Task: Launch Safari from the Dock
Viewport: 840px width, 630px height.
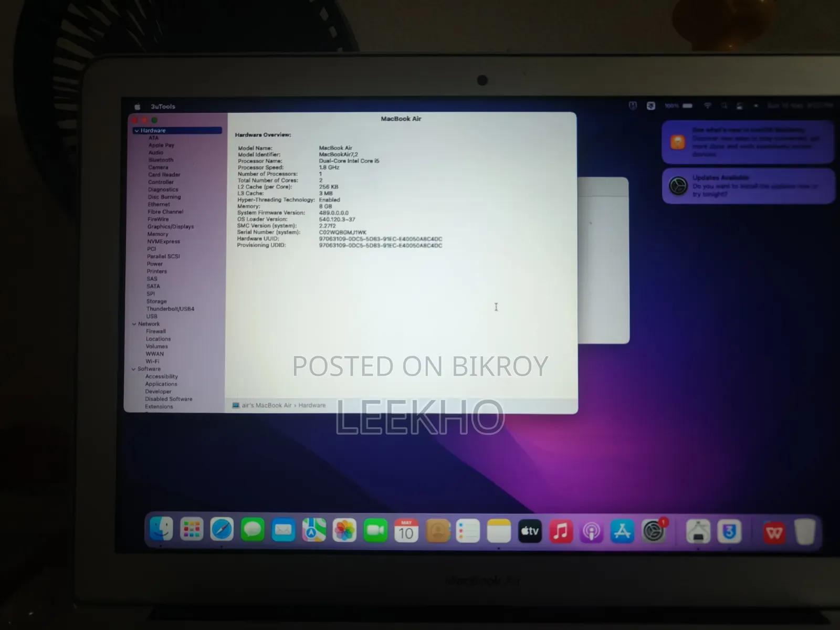Action: click(222, 530)
